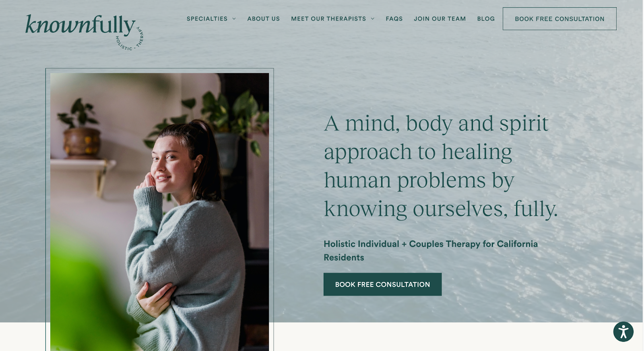Visit the Join Our Team page
Image resolution: width=644 pixels, height=351 pixels.
pyautogui.click(x=440, y=19)
